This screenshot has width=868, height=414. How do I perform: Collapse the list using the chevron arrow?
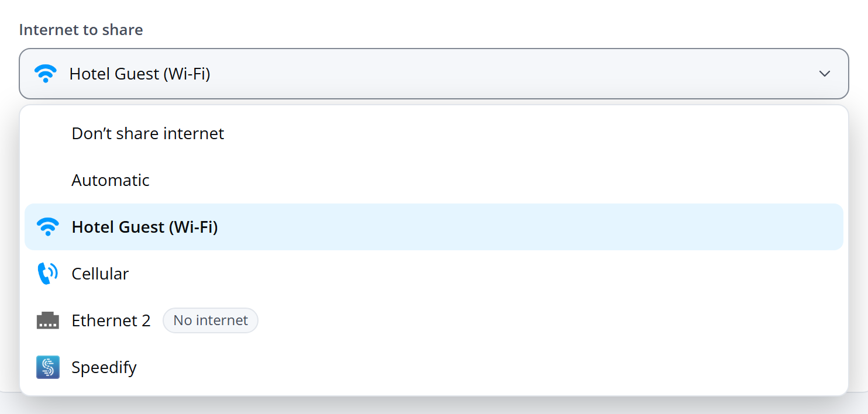825,74
